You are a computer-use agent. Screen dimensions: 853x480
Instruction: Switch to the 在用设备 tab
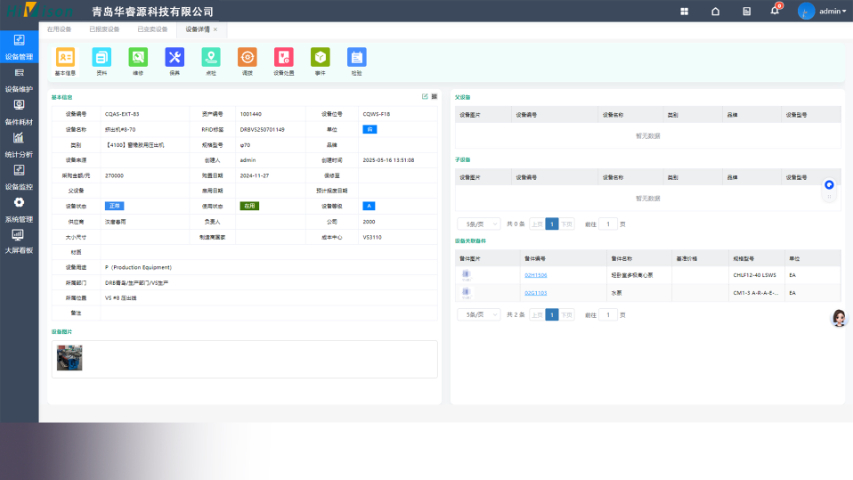click(x=60, y=29)
